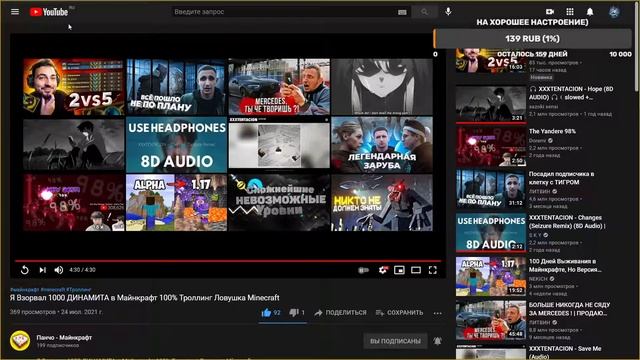The image size is (640, 360).
Task: Replay the video with the replay button
Action: tap(24, 270)
